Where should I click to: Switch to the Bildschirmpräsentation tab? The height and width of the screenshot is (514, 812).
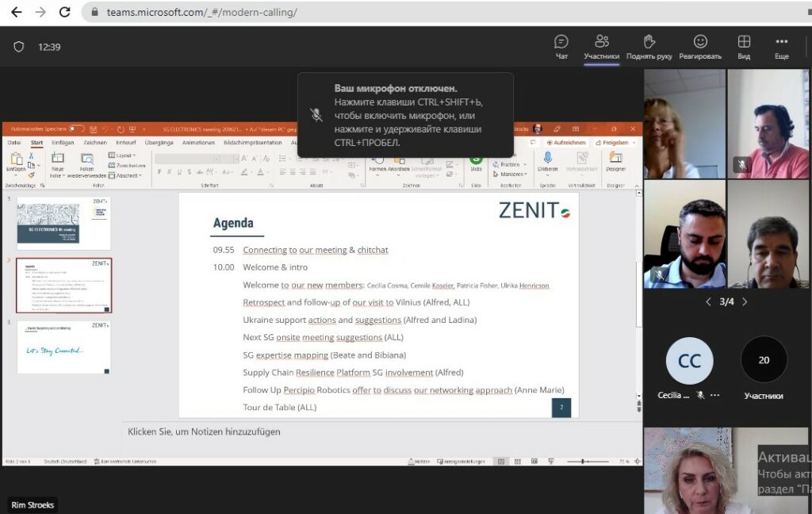[252, 143]
